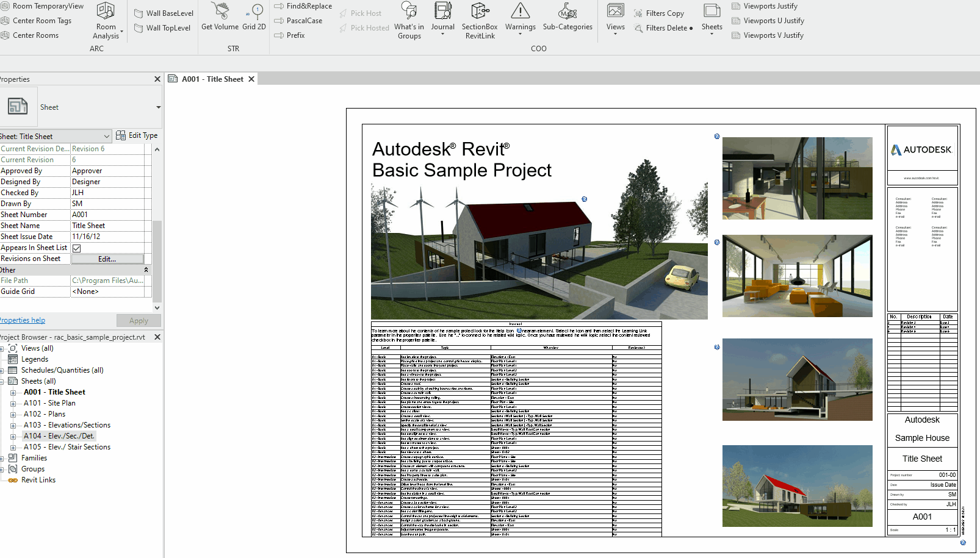Click the orange living room rendering
Viewport: 980px width, 558px height.
tap(797, 276)
